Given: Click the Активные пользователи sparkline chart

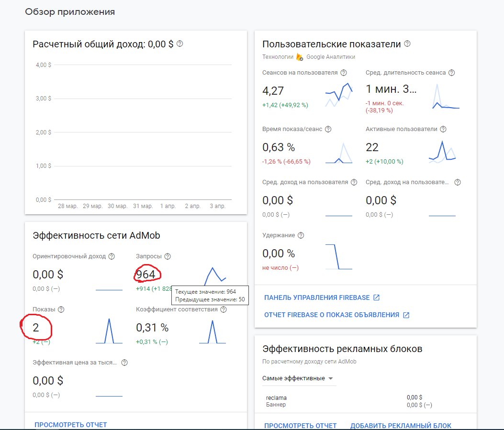Looking at the screenshot, I should click(442, 152).
